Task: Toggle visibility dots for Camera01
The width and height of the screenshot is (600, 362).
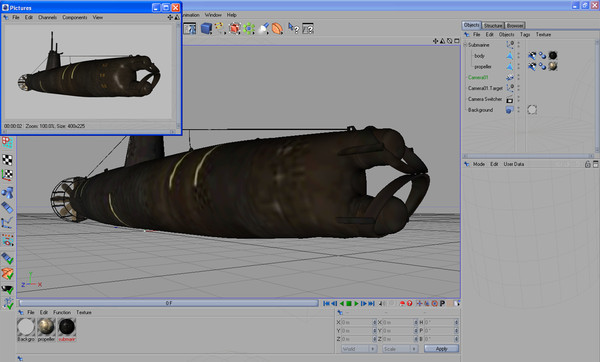Action: tap(519, 77)
